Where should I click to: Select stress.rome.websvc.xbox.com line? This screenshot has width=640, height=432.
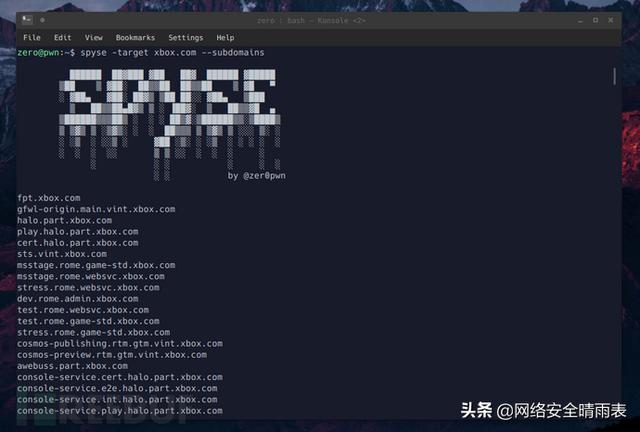[x=88, y=287]
